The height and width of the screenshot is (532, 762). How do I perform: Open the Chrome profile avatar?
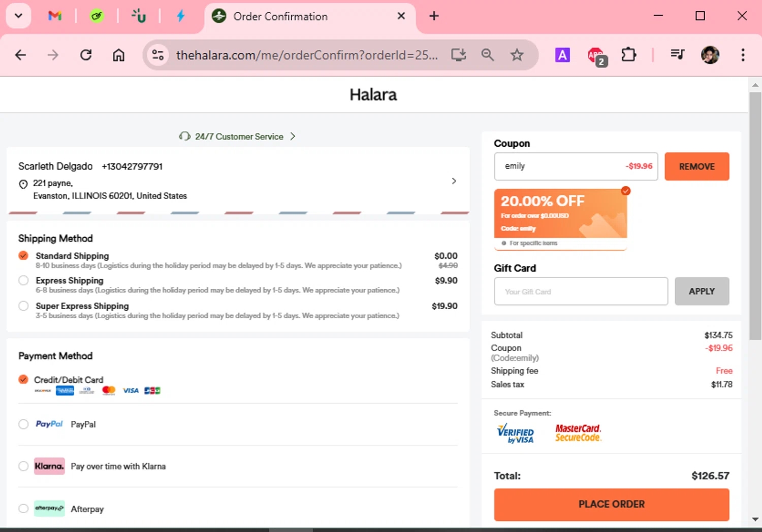click(x=710, y=55)
